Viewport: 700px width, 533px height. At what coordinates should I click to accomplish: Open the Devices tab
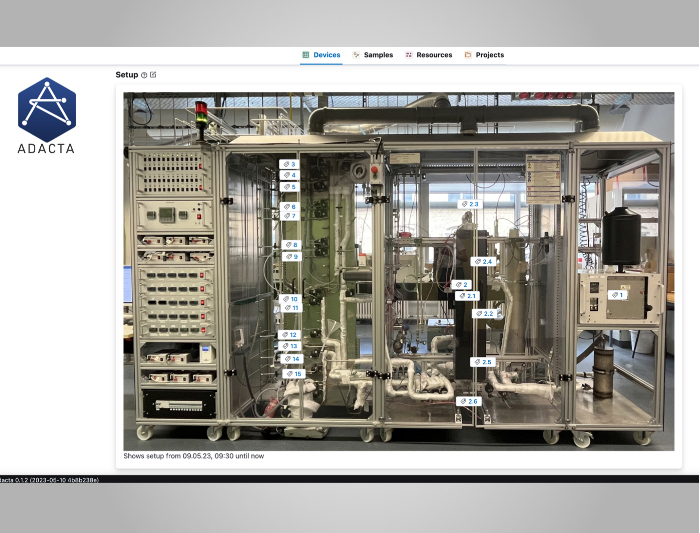[321, 55]
